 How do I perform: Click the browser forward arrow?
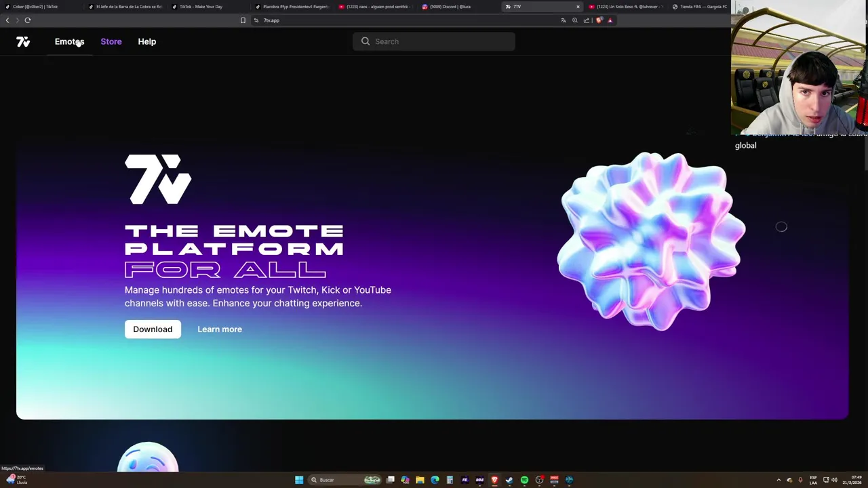pos(18,20)
